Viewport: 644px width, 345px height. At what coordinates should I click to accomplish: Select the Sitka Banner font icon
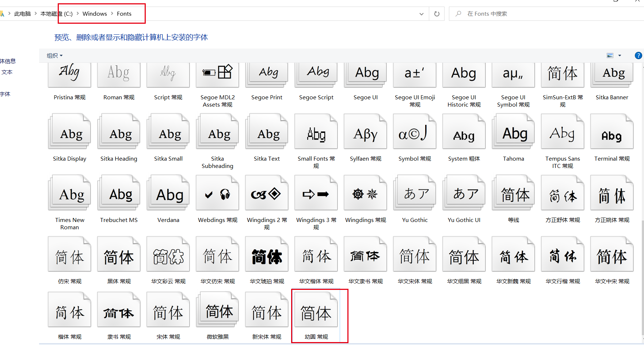[x=612, y=75]
